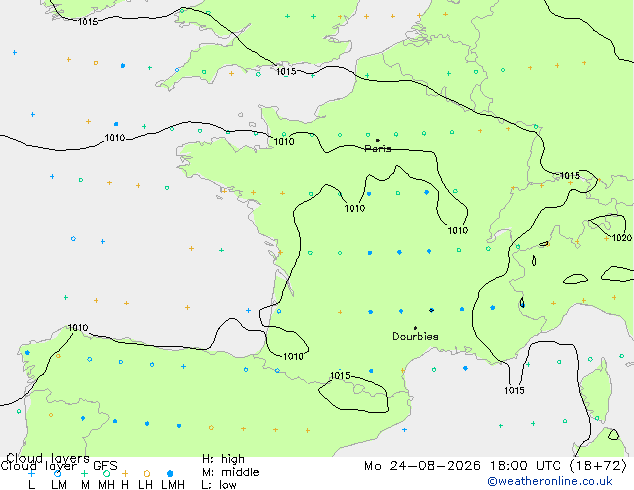Click the blue circle legend symbol for LM
634x490 pixels.
(57, 473)
